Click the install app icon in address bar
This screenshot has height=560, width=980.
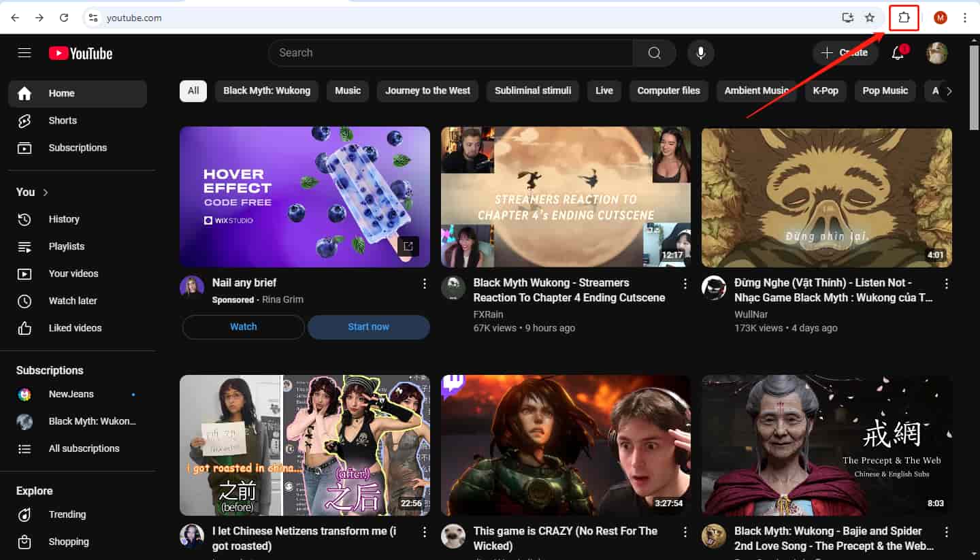click(x=847, y=18)
